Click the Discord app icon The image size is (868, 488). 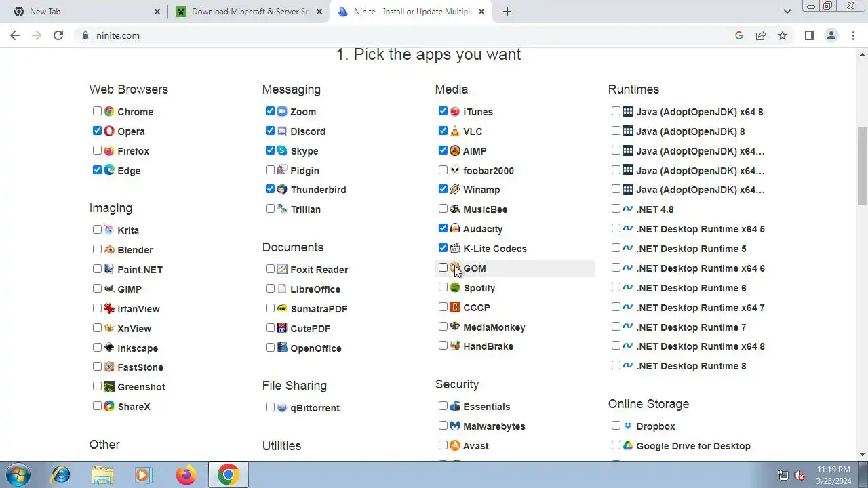point(282,131)
